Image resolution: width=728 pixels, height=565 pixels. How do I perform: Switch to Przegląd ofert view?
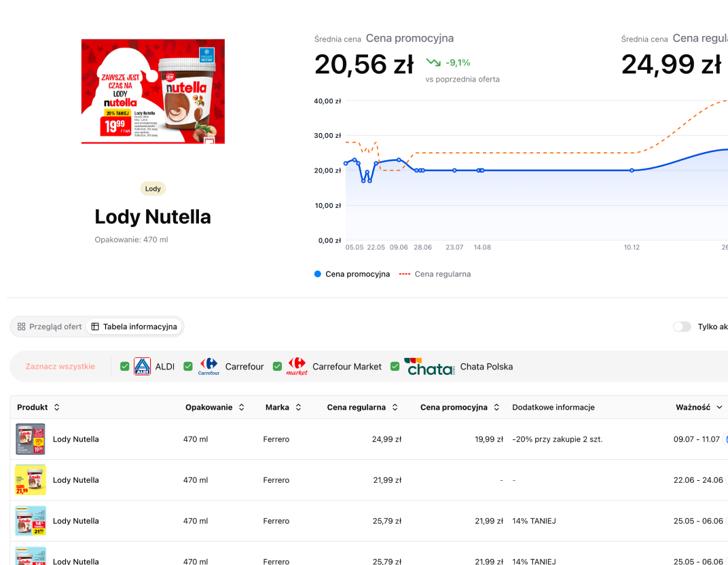[49, 327]
